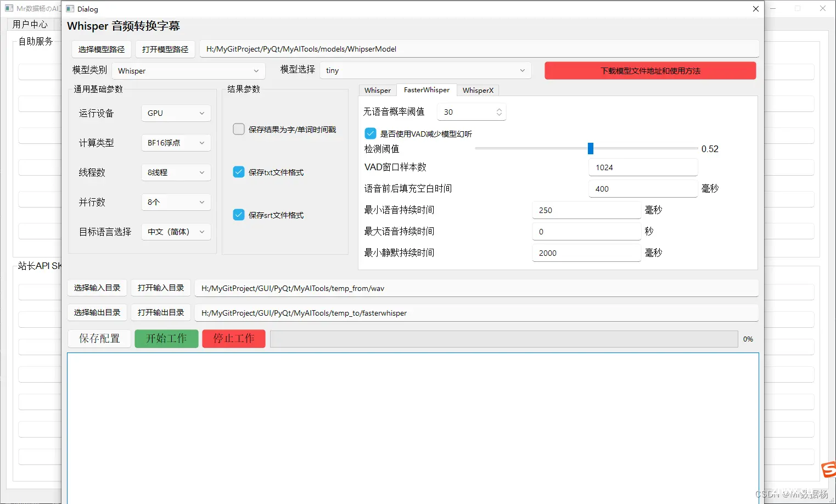Select the FasterWhisper tab
The width and height of the screenshot is (836, 504).
pos(427,89)
